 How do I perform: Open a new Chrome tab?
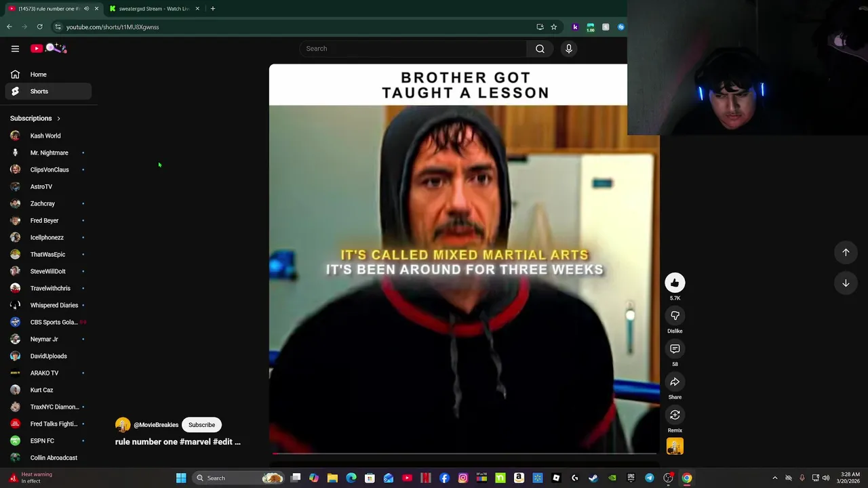click(212, 9)
